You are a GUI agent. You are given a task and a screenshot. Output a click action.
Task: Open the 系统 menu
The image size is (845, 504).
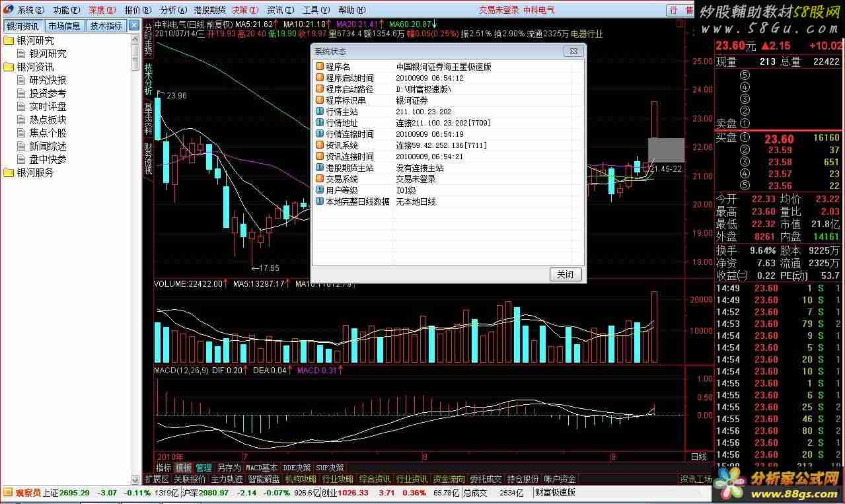31,10
